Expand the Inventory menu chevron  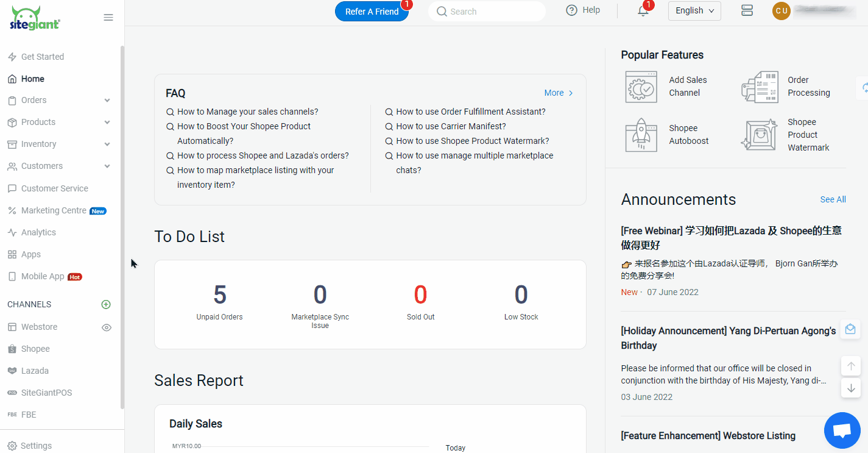(107, 144)
